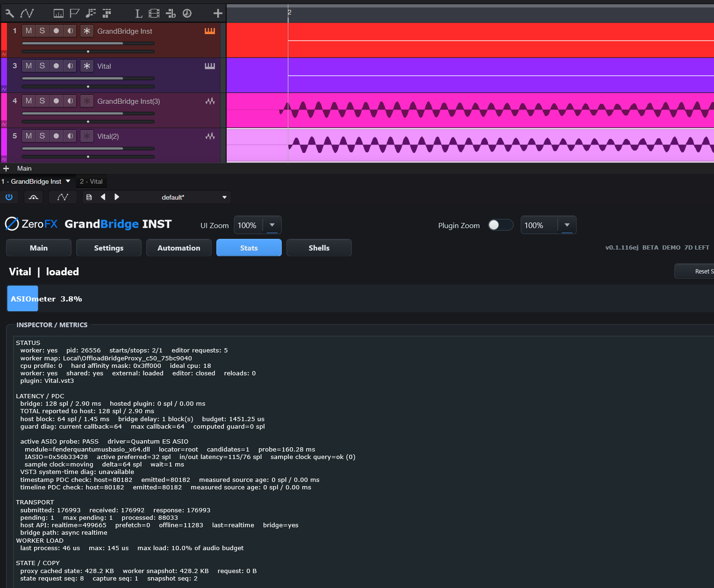Toggle the Plugin Zoom switch
Viewport: 714px width, 588px height.
[500, 225]
